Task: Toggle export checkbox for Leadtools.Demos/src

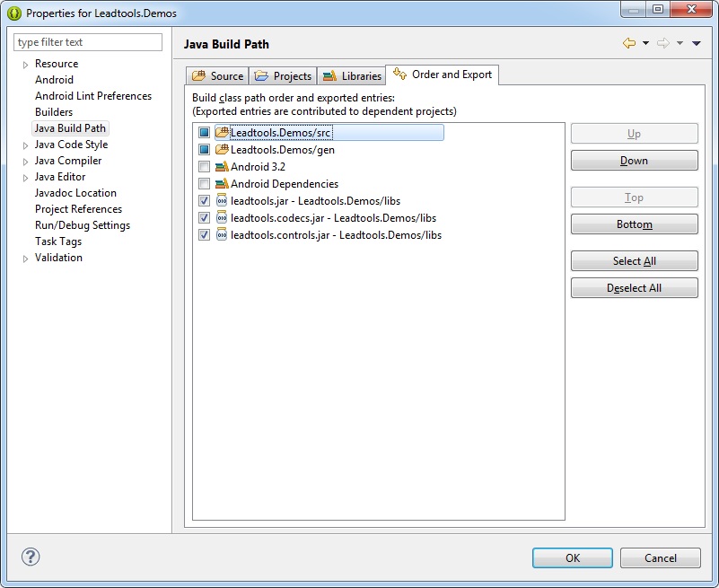Action: click(204, 133)
